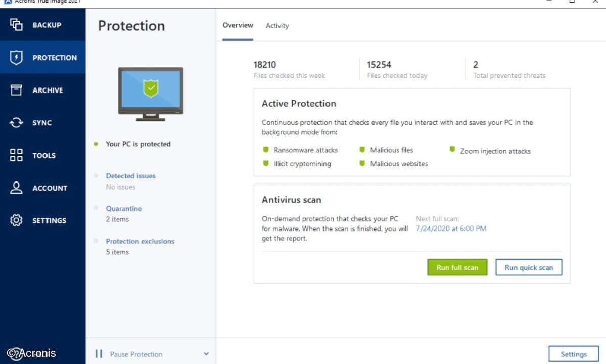The image size is (606, 364).
Task: Click the protected monitor shield image
Action: pos(151,94)
